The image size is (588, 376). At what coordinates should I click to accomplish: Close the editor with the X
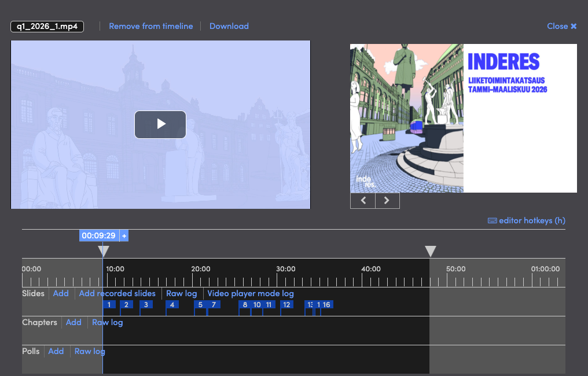click(574, 26)
